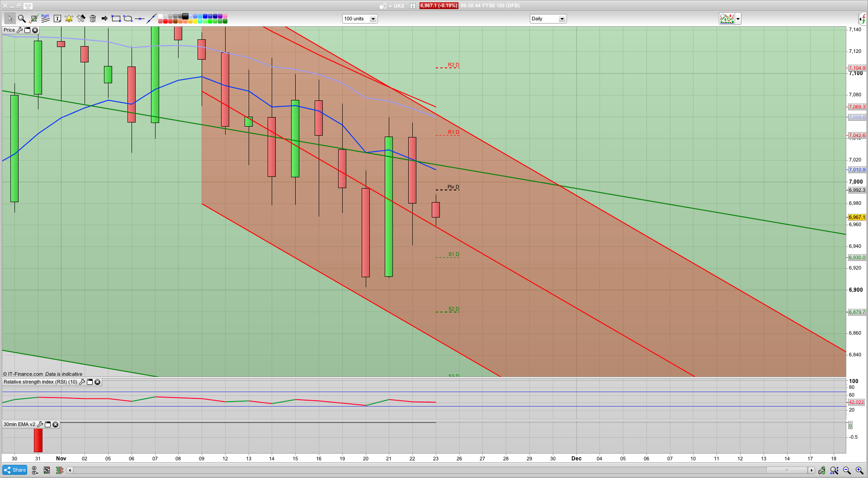Open the 100 units dropdown

[x=373, y=19]
